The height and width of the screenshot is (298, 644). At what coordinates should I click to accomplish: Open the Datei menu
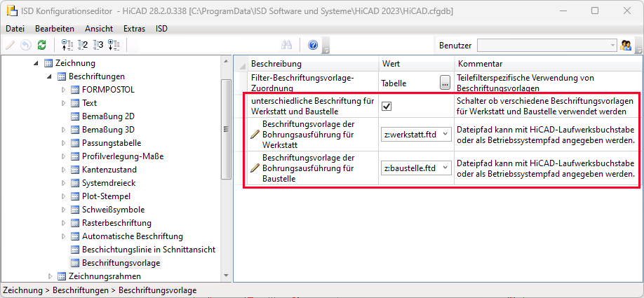pyautogui.click(x=15, y=29)
